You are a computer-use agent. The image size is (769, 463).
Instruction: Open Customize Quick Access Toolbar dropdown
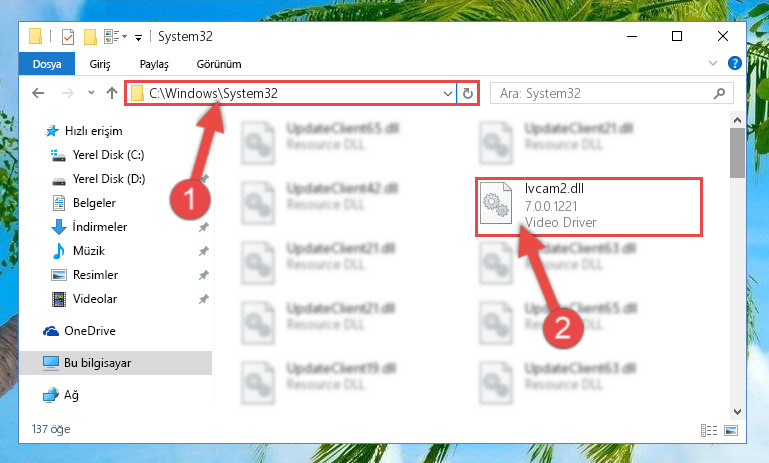click(138, 37)
